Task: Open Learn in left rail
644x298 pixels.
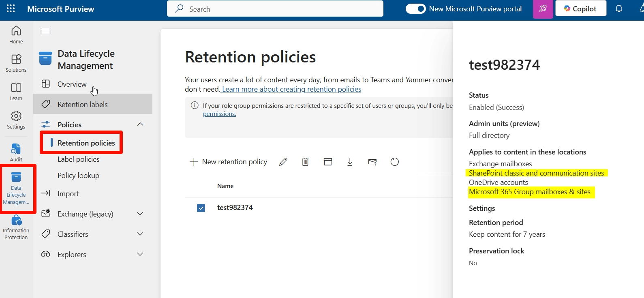Action: tap(16, 92)
